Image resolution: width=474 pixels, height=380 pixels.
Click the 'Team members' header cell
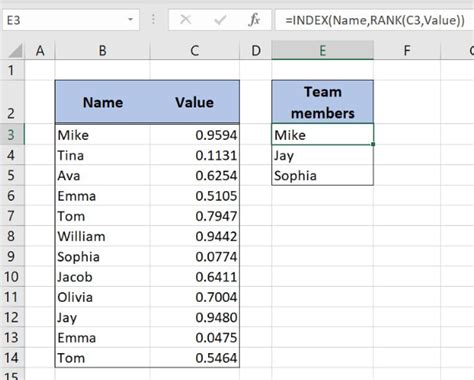coord(323,102)
